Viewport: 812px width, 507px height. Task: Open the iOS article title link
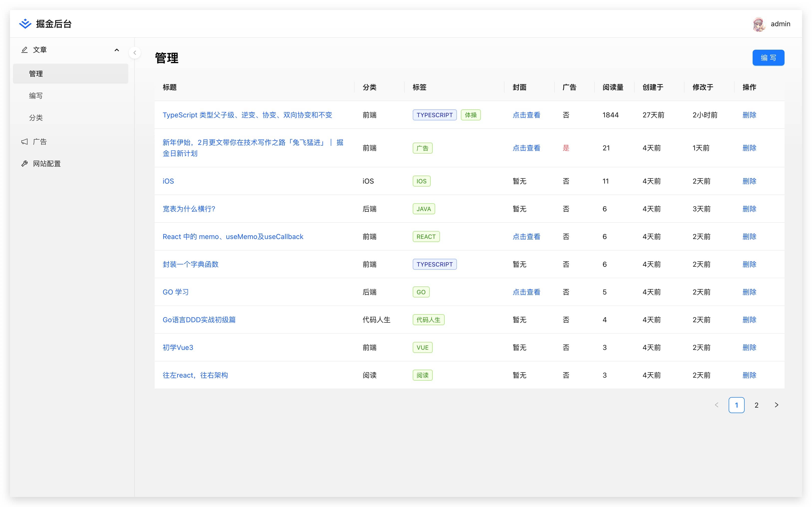click(x=168, y=181)
